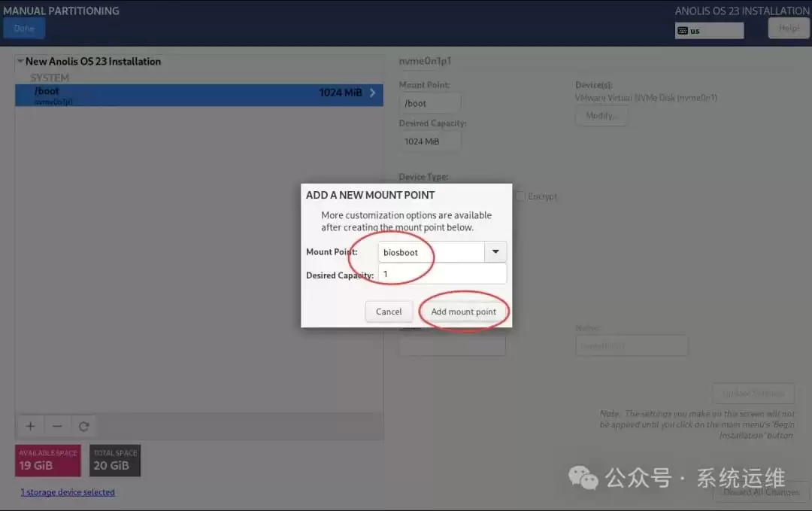Viewport: 812px width, 511px height.
Task: Click the SYSTEM section label
Action: [49, 78]
